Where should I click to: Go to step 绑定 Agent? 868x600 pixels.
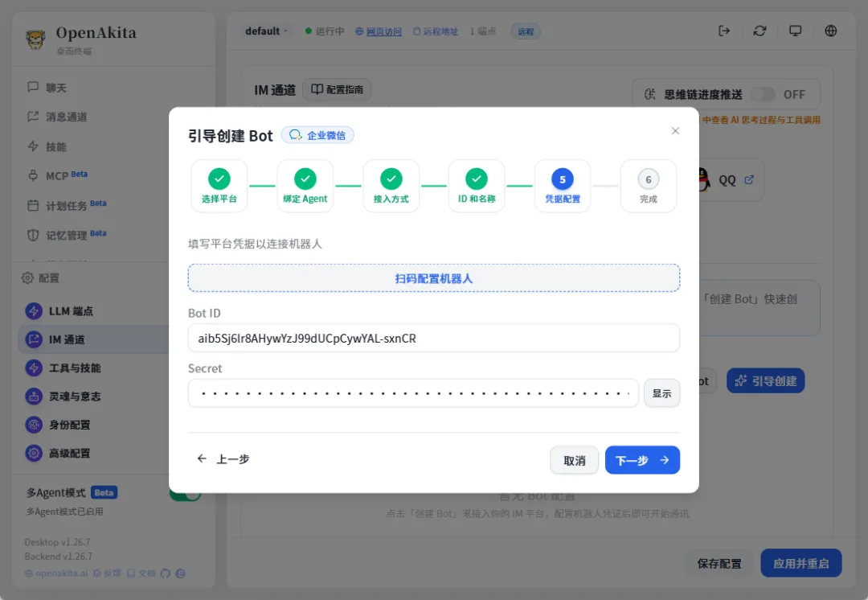click(305, 186)
